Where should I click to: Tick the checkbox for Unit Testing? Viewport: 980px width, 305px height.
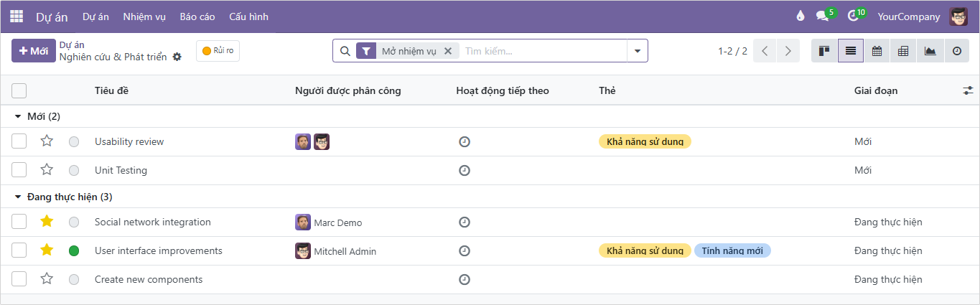pyautogui.click(x=19, y=170)
